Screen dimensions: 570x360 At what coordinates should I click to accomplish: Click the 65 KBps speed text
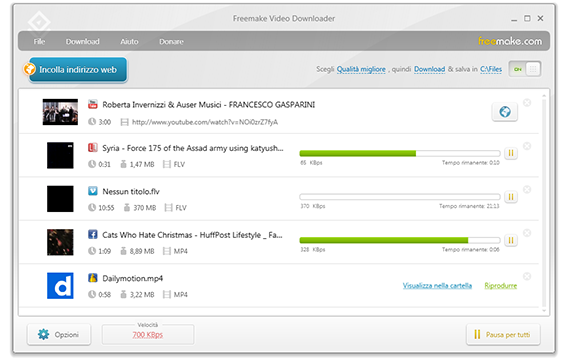click(x=311, y=163)
